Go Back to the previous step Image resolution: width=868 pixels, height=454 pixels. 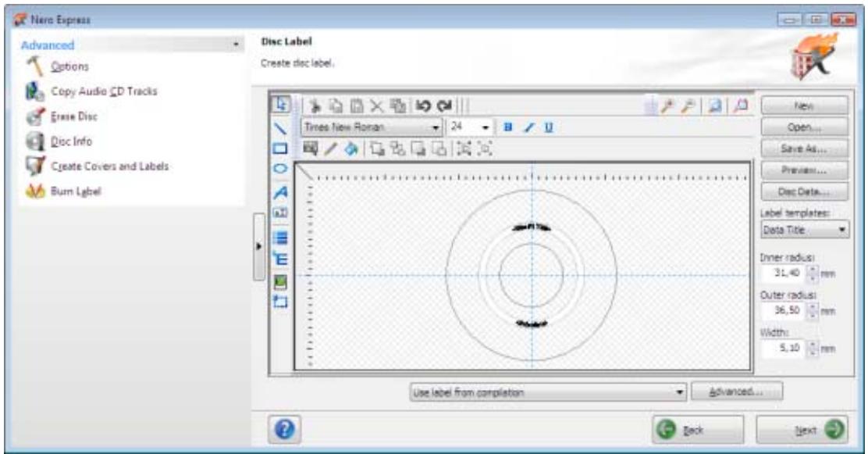click(698, 430)
